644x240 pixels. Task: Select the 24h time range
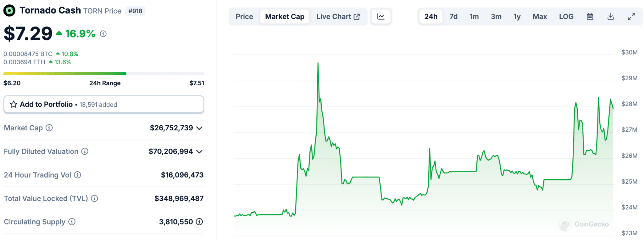tap(431, 17)
